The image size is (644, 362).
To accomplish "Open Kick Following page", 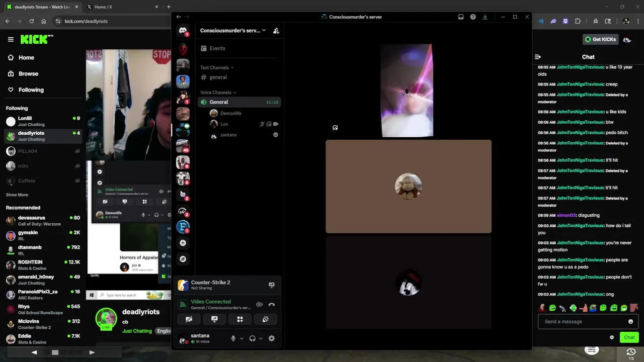I will coord(26,89).
